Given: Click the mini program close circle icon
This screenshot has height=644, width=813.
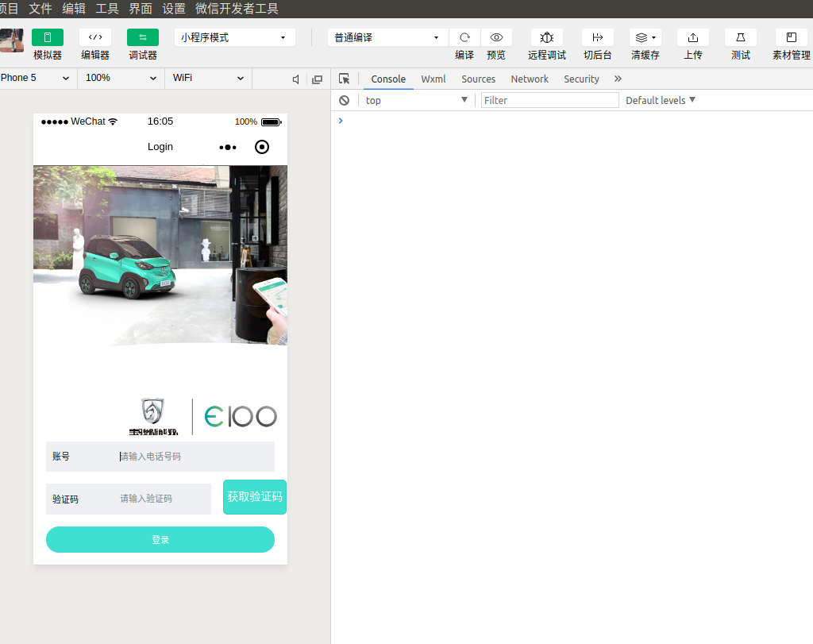Looking at the screenshot, I should [262, 147].
